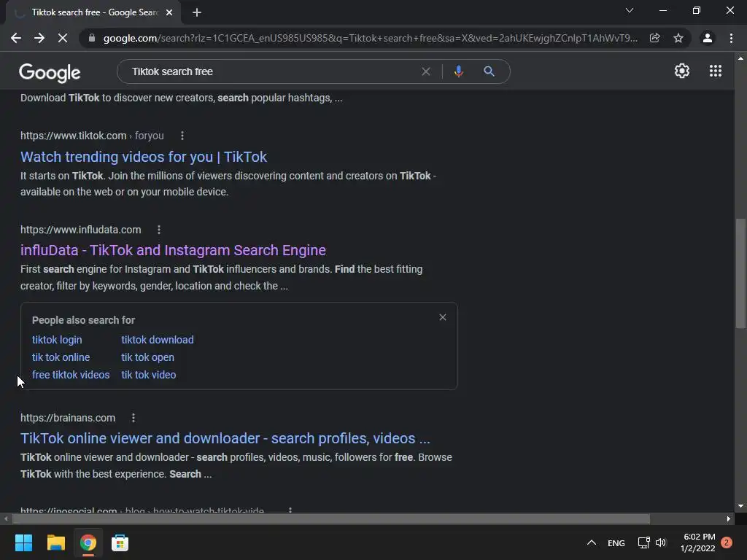Clear the Google search box text
The width and height of the screenshot is (747, 560).
426,71
